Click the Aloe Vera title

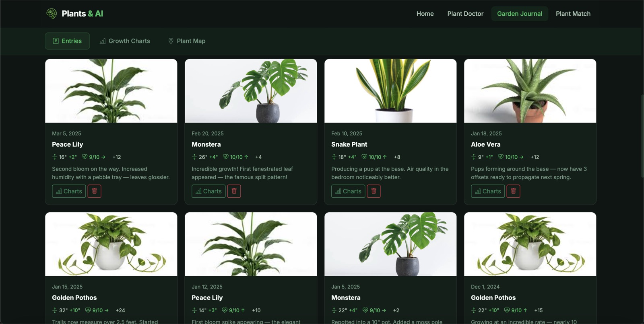485,144
